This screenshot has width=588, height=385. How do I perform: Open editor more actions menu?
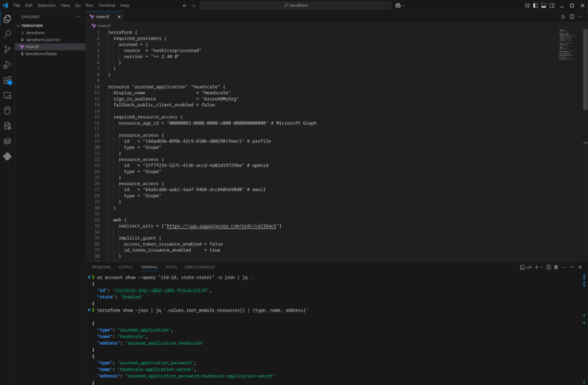pos(580,17)
